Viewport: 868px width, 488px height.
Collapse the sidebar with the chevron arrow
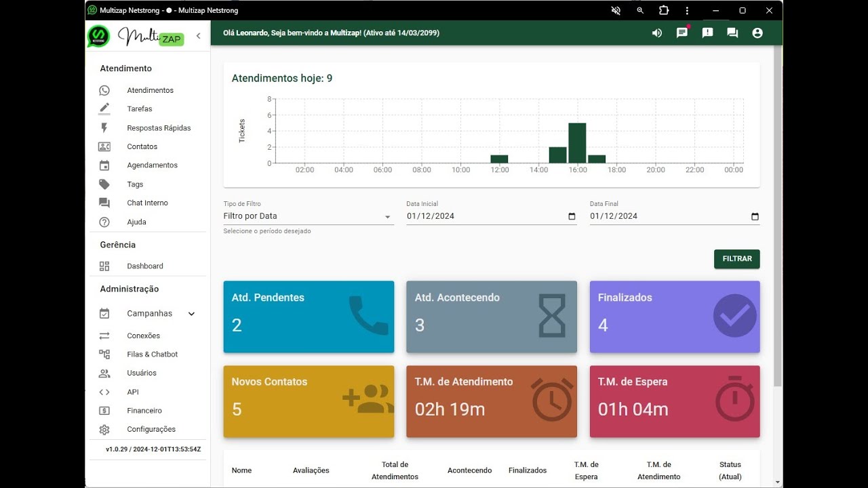tap(198, 36)
